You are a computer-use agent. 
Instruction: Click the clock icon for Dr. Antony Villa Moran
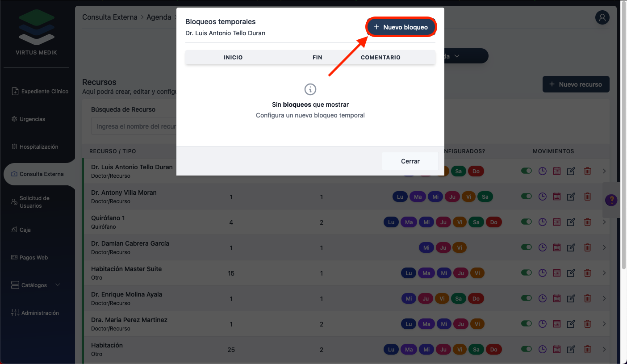pyautogui.click(x=542, y=197)
